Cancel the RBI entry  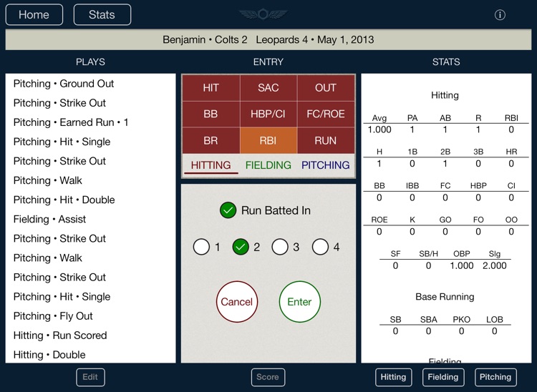coord(237,302)
